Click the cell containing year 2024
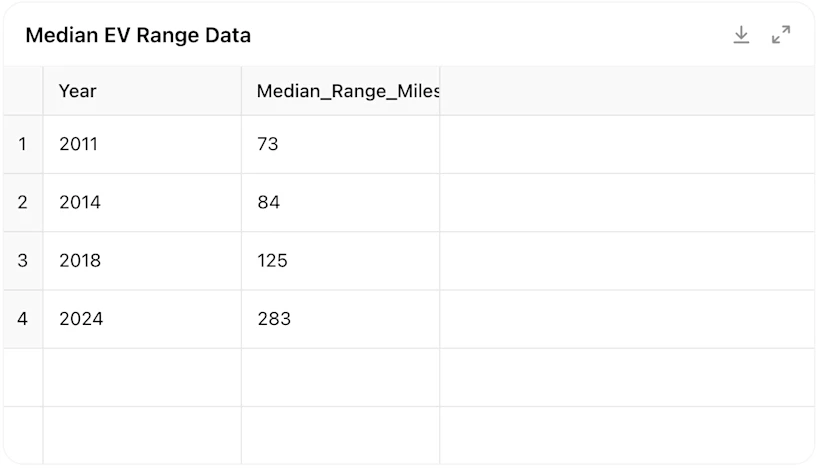 pos(142,319)
